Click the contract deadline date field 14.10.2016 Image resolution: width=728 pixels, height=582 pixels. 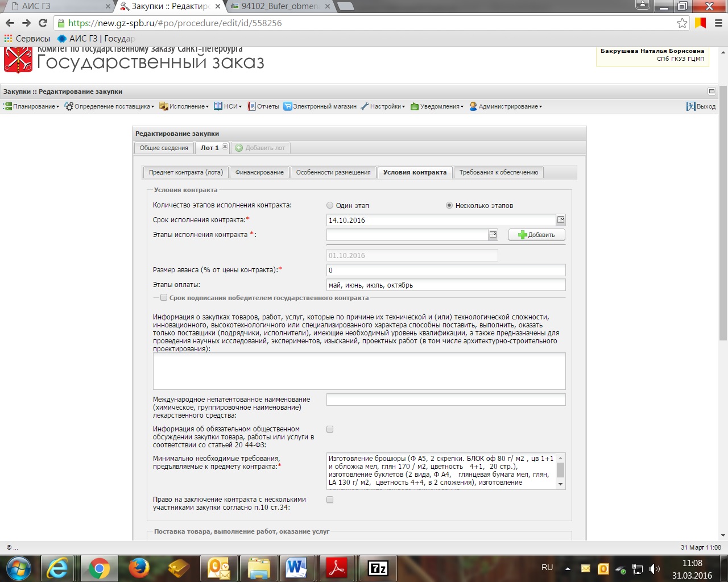pyautogui.click(x=441, y=220)
